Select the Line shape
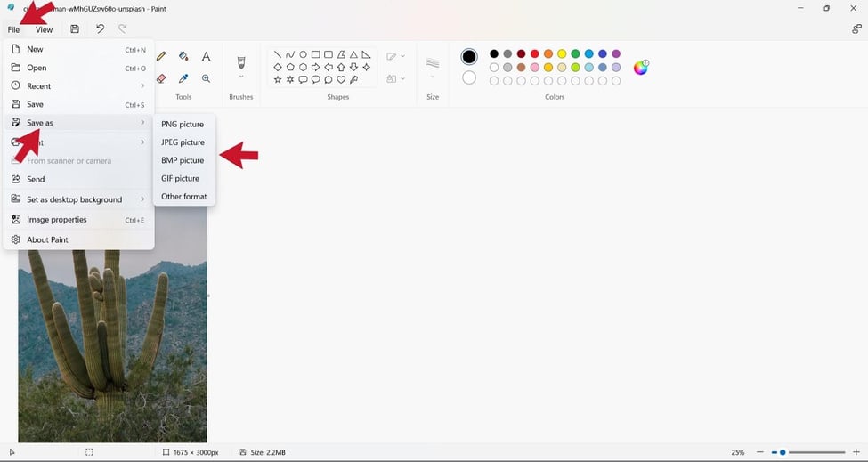The image size is (868, 462). click(x=278, y=54)
